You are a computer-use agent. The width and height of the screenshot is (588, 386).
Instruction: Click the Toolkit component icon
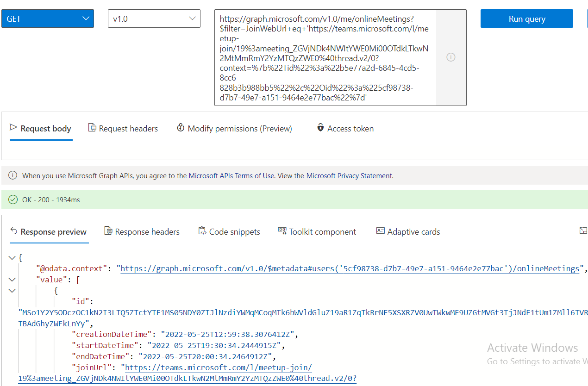282,230
